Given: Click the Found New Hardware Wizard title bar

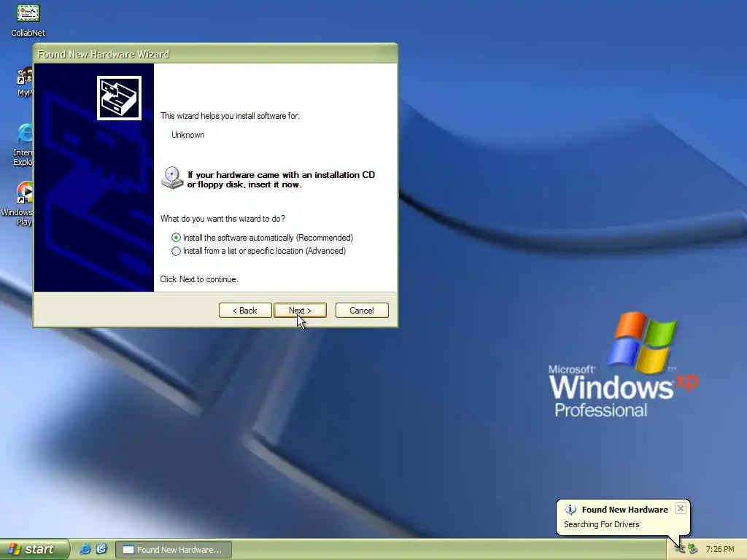Looking at the screenshot, I should click(215, 54).
